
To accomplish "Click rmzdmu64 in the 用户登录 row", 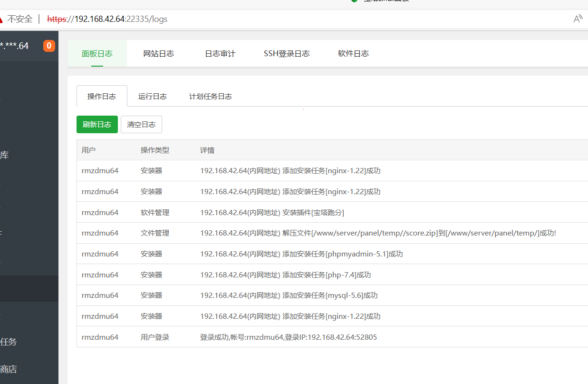I will click(100, 337).
